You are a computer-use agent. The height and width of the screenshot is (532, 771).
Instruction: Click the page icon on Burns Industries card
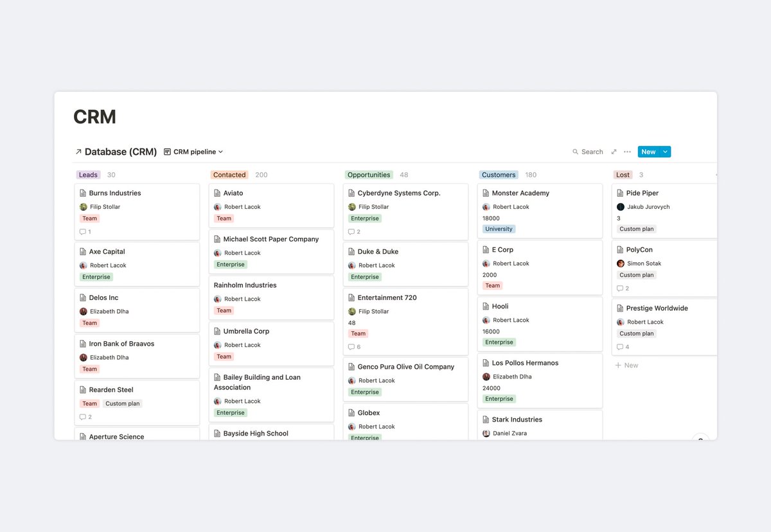82,192
